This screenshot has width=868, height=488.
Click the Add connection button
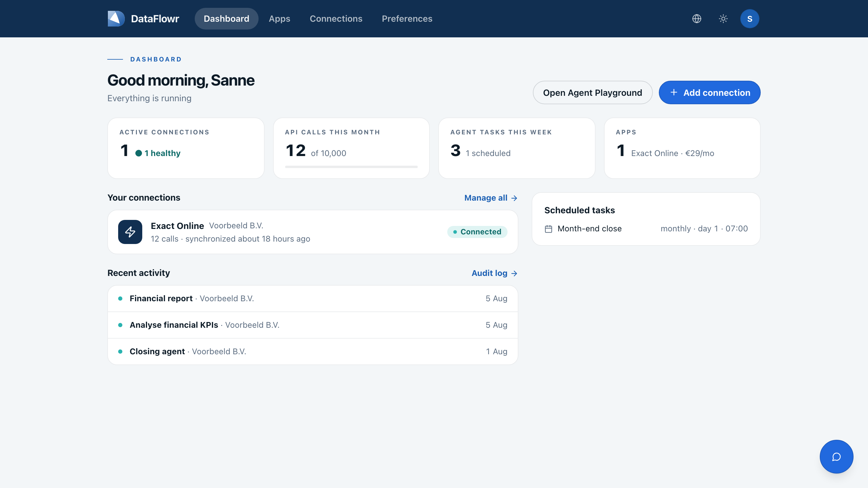709,92
